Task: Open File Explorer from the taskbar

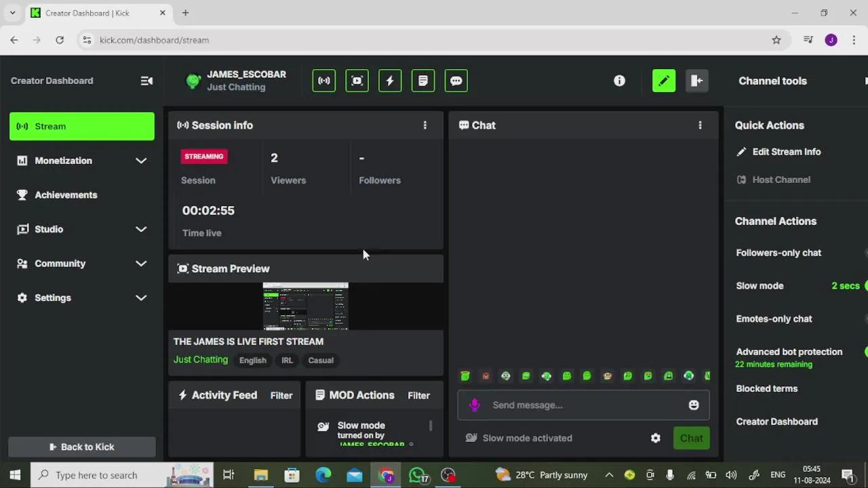Action: coord(260,475)
